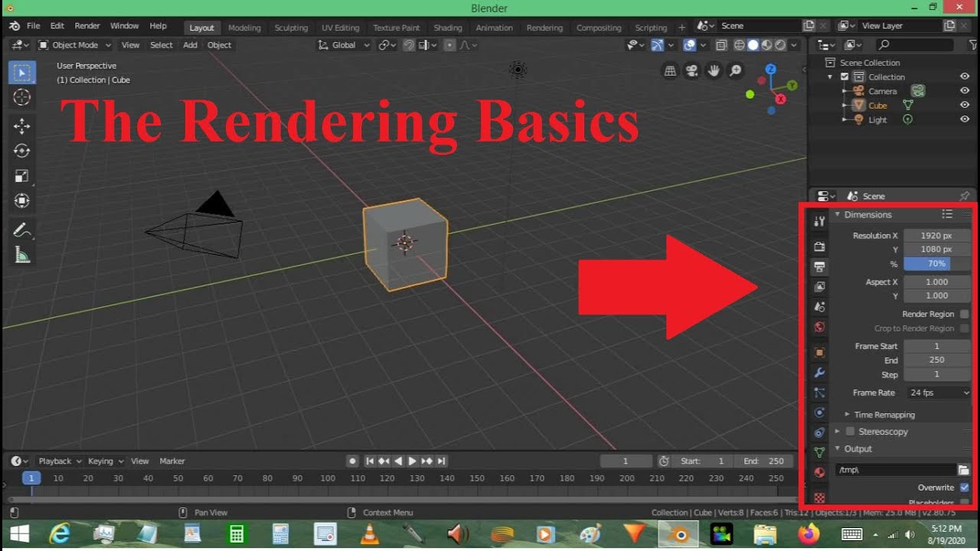This screenshot has width=980, height=551.
Task: Open Object Data mesh properties tab
Action: 819,452
